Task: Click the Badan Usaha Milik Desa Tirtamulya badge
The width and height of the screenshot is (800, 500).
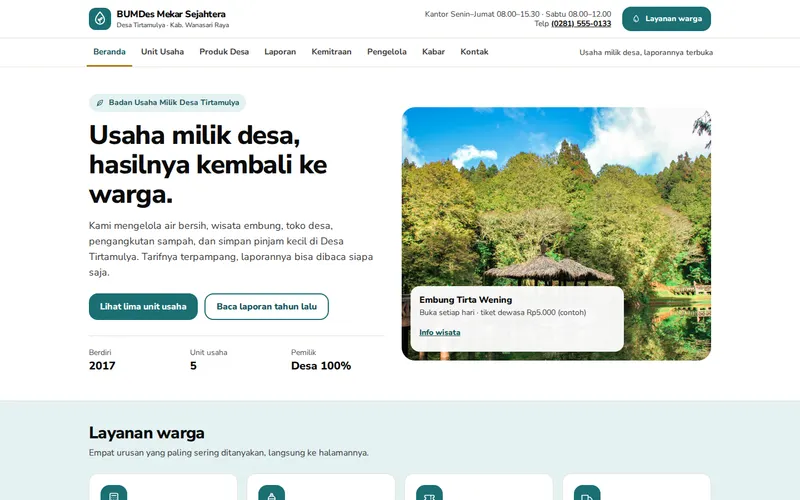Action: coord(167,103)
